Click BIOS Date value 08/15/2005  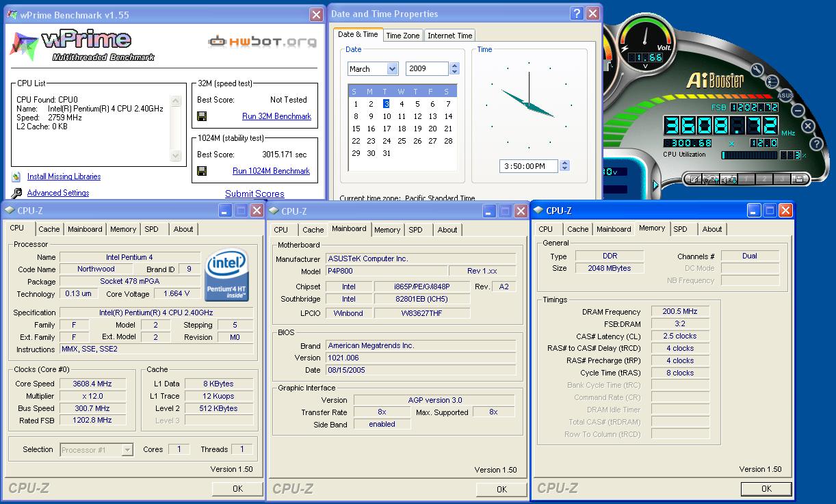(421, 370)
